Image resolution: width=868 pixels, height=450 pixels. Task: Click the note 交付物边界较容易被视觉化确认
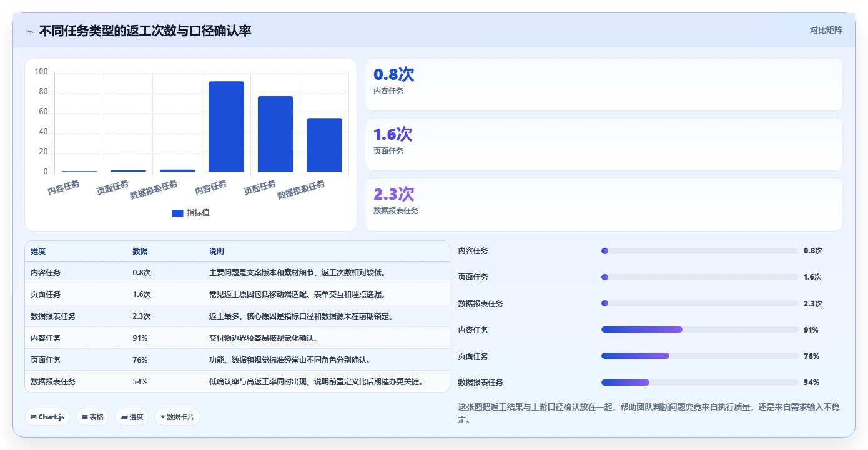click(x=264, y=338)
